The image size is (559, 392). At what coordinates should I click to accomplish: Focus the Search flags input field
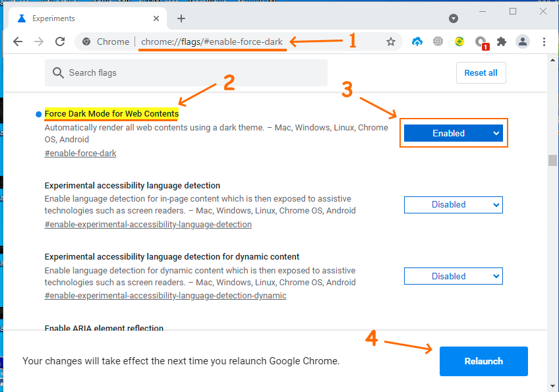tap(191, 72)
